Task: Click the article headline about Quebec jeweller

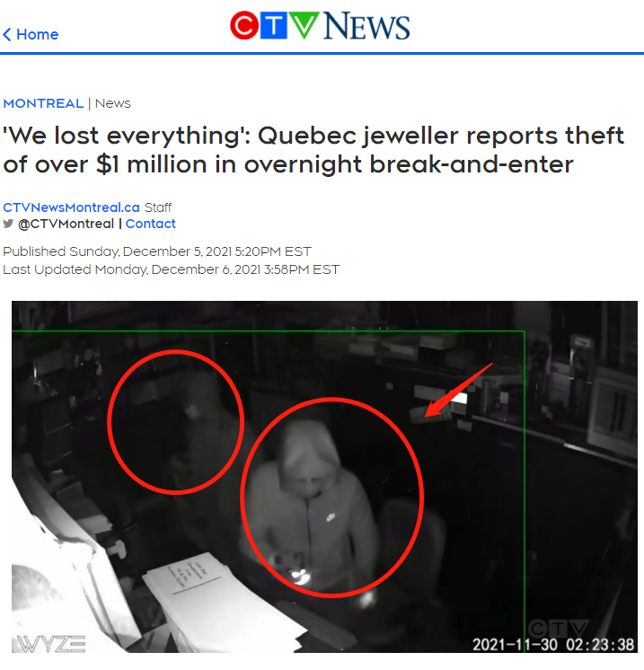Action: [x=313, y=150]
